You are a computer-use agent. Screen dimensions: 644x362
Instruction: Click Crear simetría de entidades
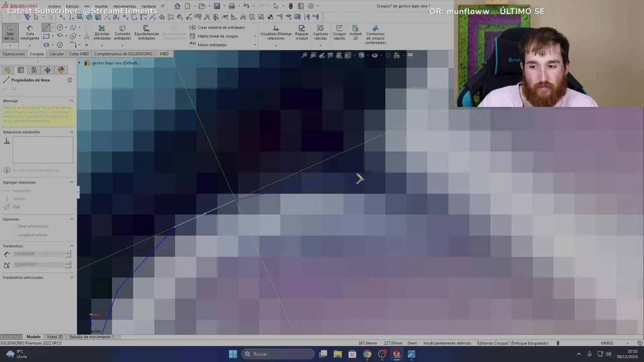(217, 28)
